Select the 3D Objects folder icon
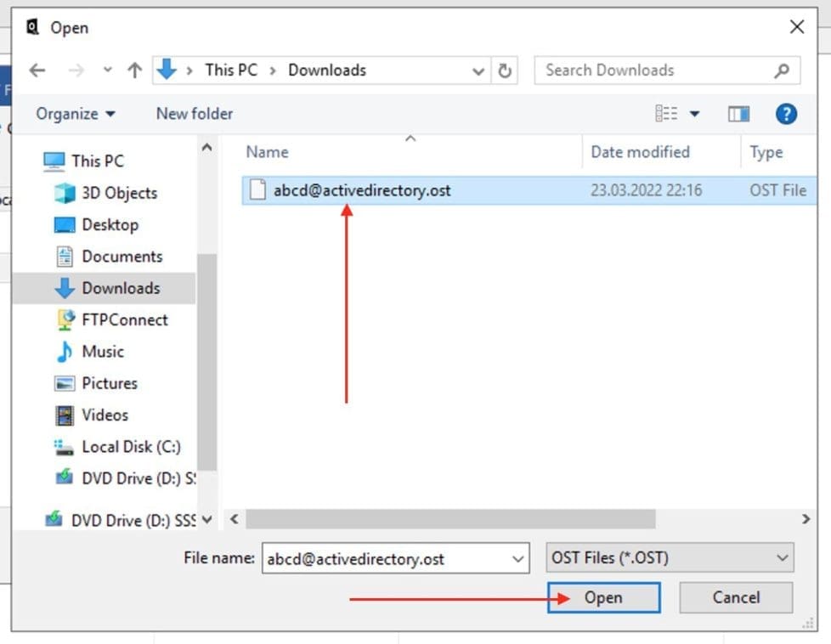This screenshot has width=831, height=644. 65,193
